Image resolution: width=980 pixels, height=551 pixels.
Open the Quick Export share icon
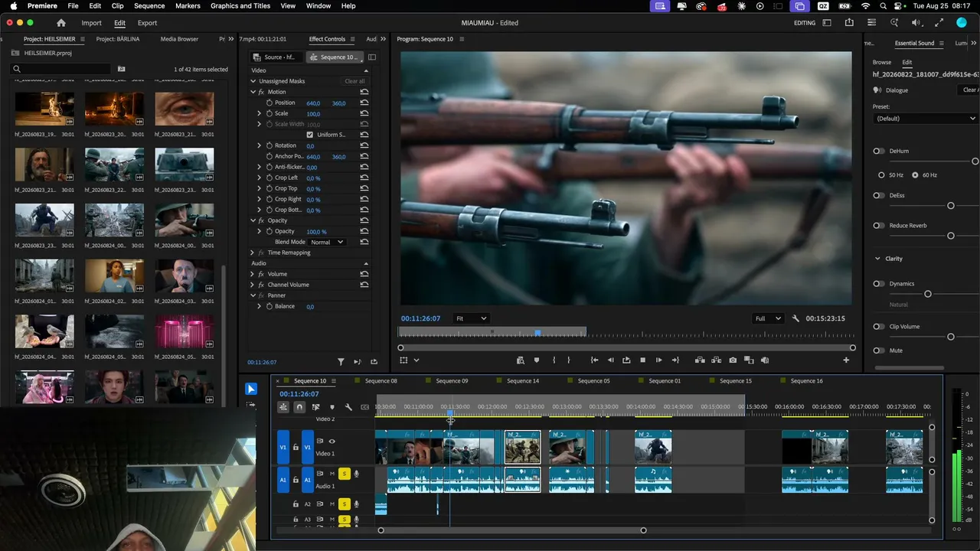point(849,23)
